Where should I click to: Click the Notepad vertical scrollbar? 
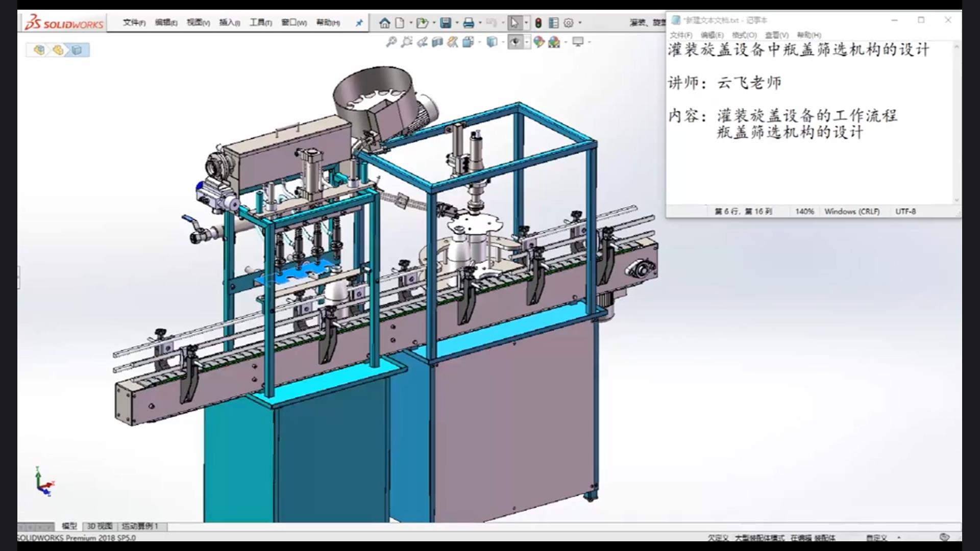click(x=957, y=123)
